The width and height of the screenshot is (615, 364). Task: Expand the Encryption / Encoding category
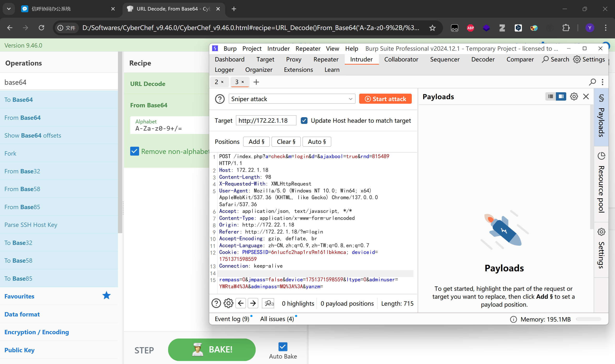pyautogui.click(x=37, y=332)
